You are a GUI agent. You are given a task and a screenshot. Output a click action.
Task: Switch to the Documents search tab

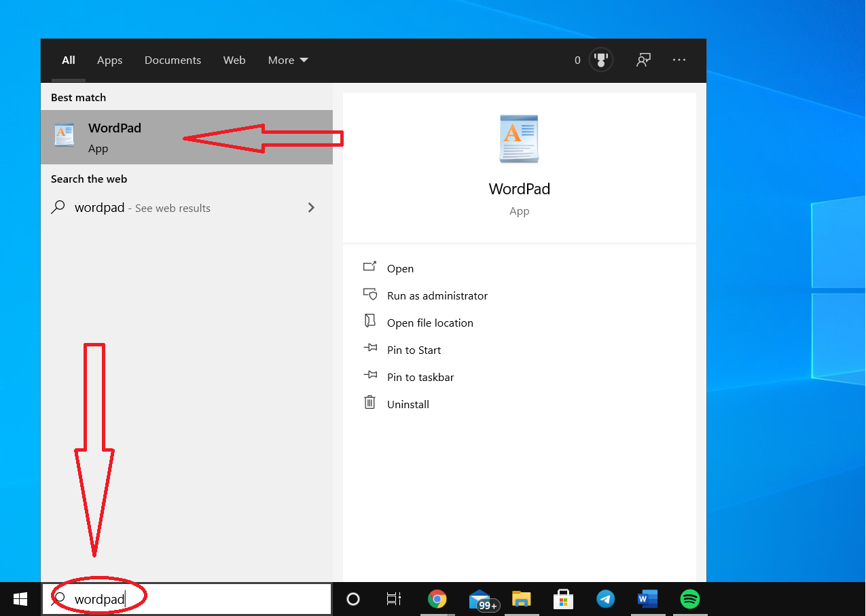[x=173, y=60]
